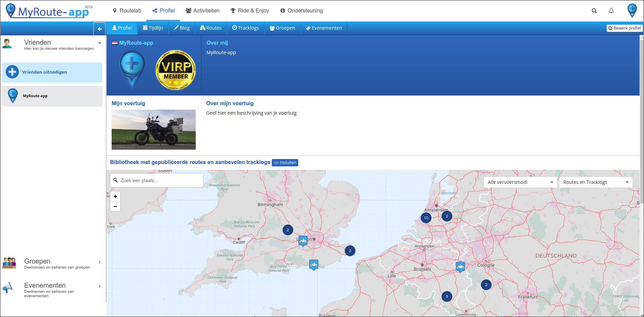Open Routelab in the top menu

point(127,11)
